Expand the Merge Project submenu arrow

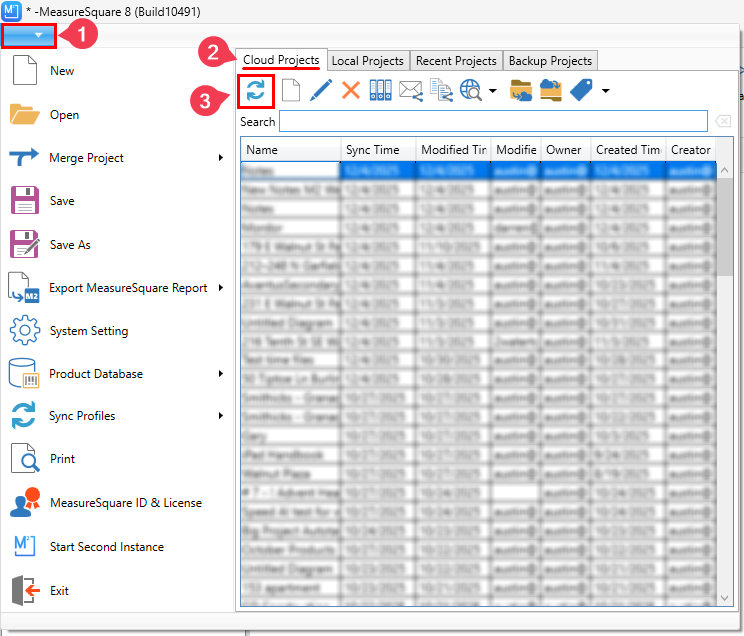click(x=221, y=158)
